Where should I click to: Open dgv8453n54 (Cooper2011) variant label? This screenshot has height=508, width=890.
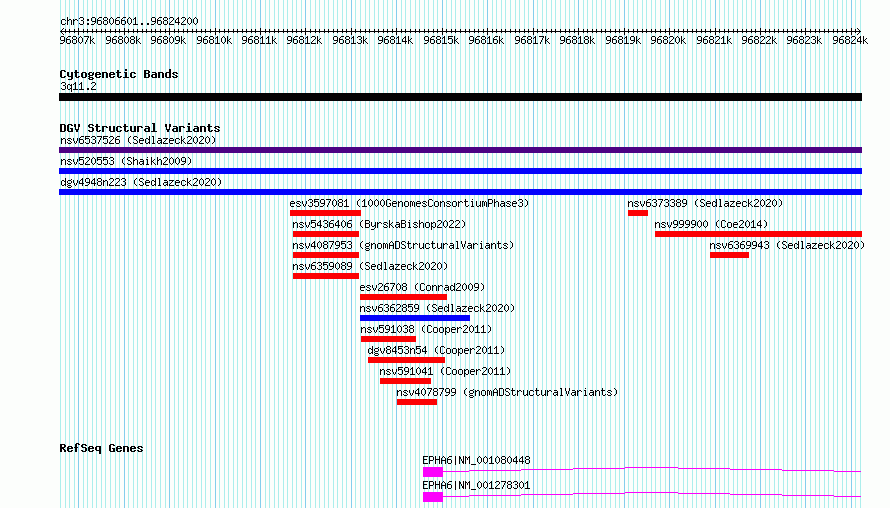pos(436,350)
